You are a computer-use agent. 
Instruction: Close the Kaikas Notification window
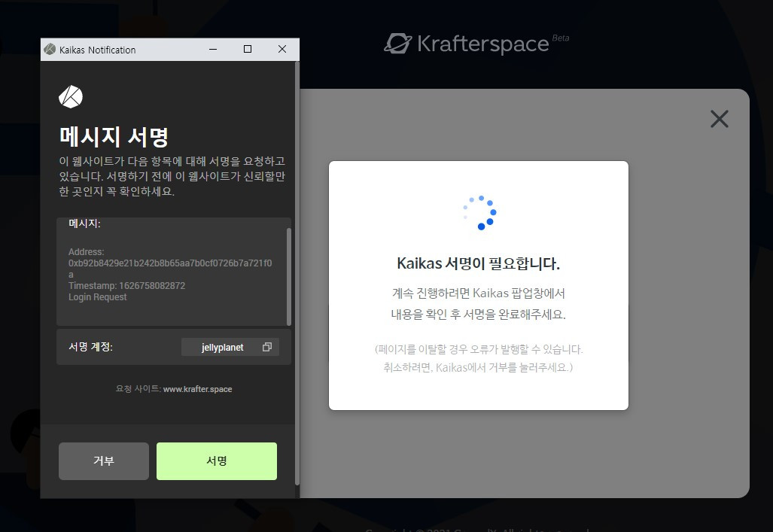point(282,50)
